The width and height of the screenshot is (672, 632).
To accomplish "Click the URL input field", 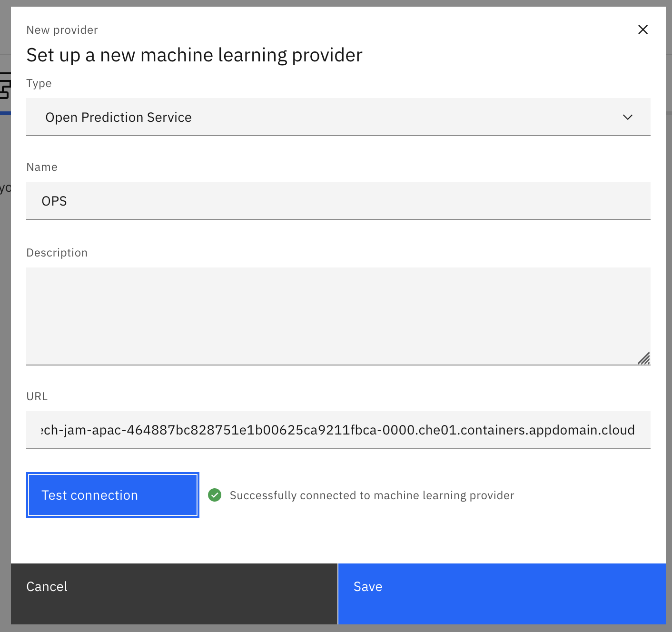I will 338,430.
